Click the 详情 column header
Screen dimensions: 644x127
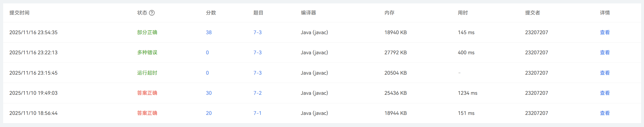tap(604, 13)
